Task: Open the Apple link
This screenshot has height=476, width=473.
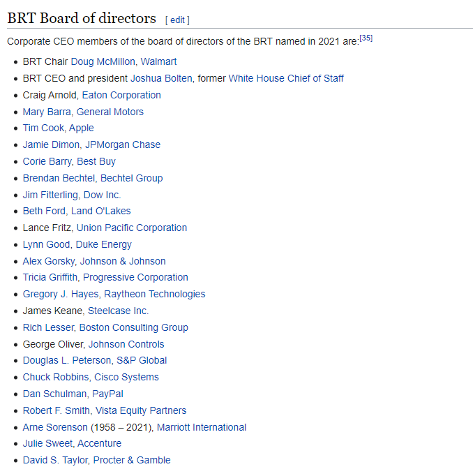Action: click(x=82, y=128)
